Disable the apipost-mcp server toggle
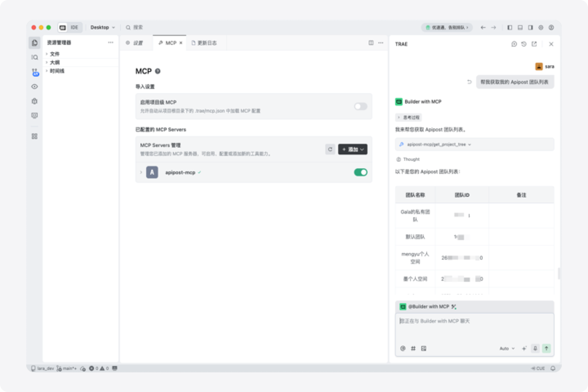 tap(361, 172)
